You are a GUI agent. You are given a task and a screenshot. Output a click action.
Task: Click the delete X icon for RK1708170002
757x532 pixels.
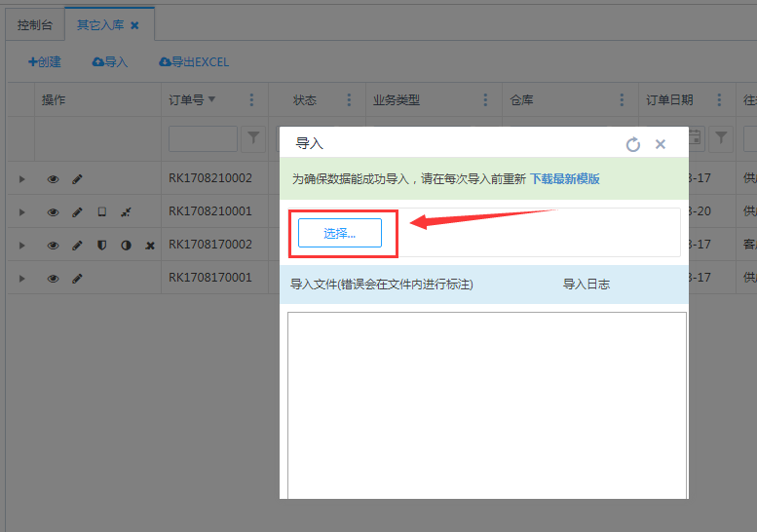150,246
